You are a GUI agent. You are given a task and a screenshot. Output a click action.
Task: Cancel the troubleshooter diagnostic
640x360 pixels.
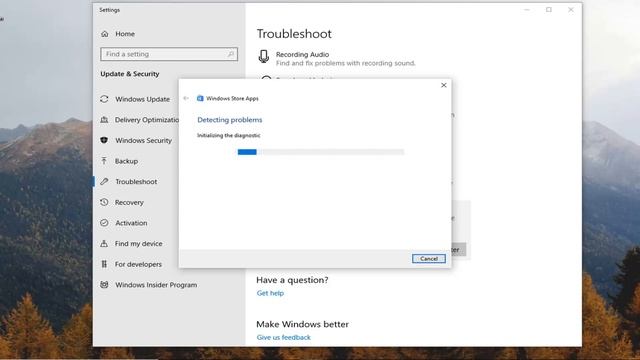(x=429, y=259)
